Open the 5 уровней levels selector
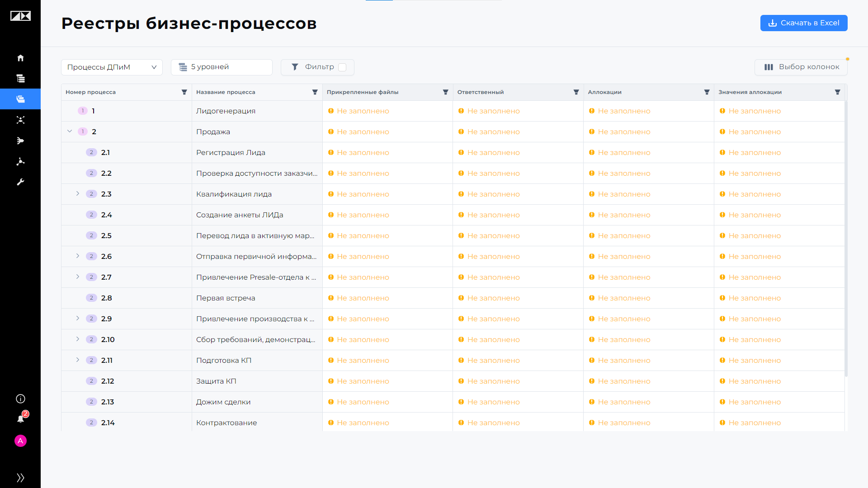The height and width of the screenshot is (488, 868). (x=222, y=67)
